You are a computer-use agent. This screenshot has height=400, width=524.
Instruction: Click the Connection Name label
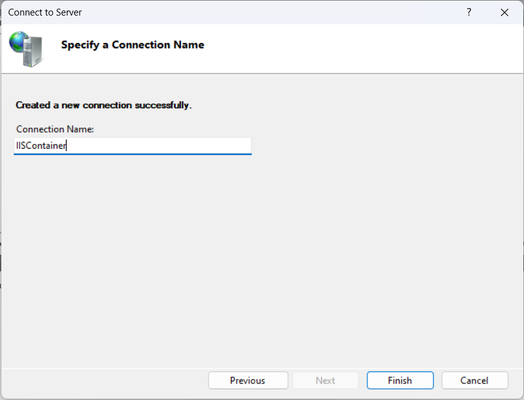[55, 129]
